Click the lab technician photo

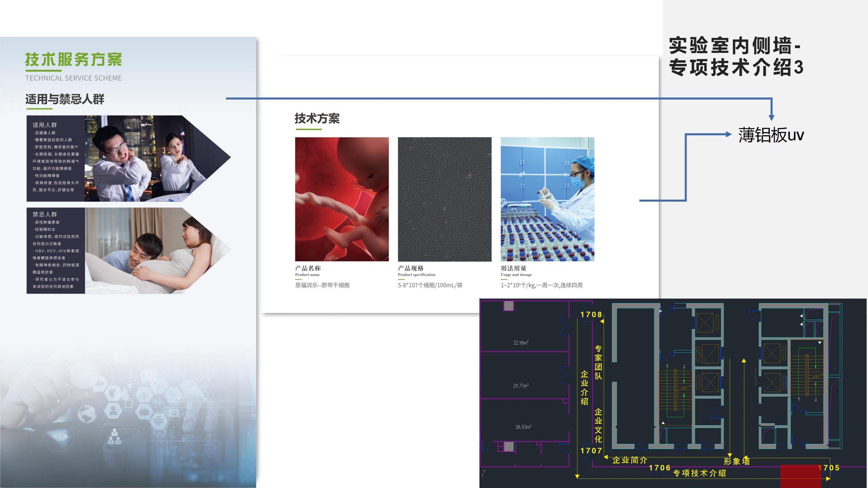pyautogui.click(x=547, y=199)
